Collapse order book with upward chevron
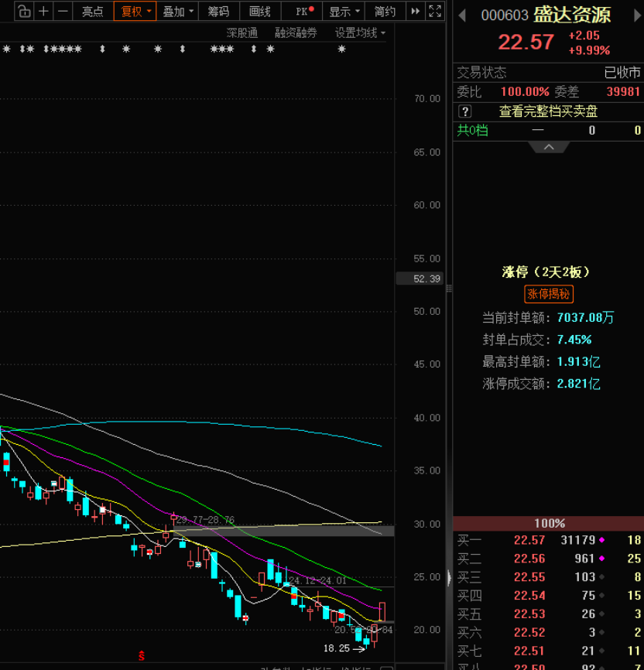644x670 pixels. point(549,147)
